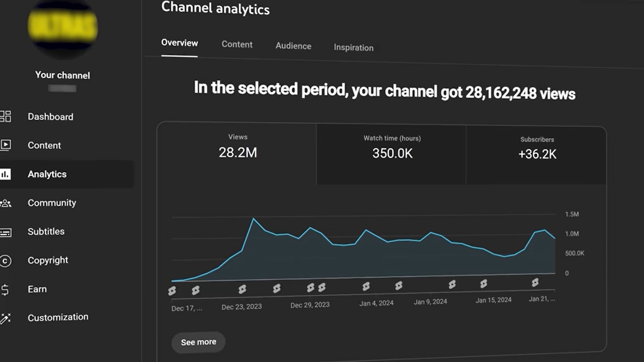Open the Copyright circle-C icon
This screenshot has height=362, width=644.
click(6, 261)
